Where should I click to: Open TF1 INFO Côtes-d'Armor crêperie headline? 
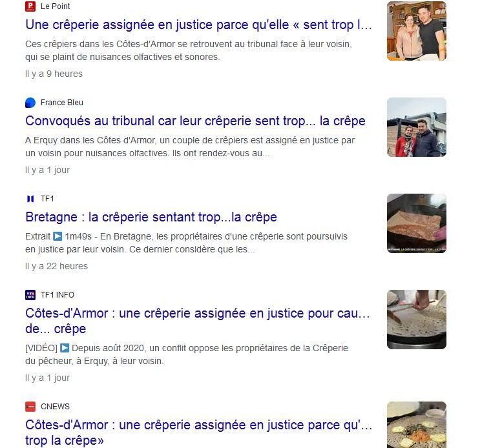pyautogui.click(x=198, y=321)
